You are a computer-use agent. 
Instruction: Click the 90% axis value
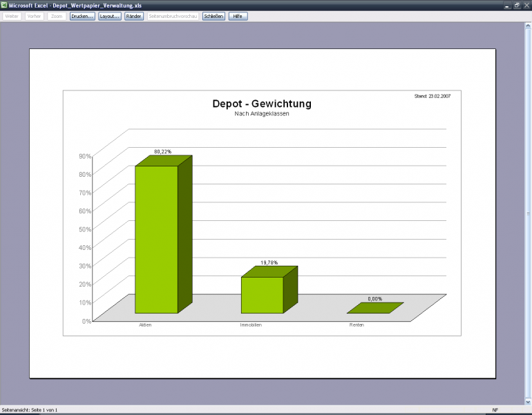[x=85, y=156]
